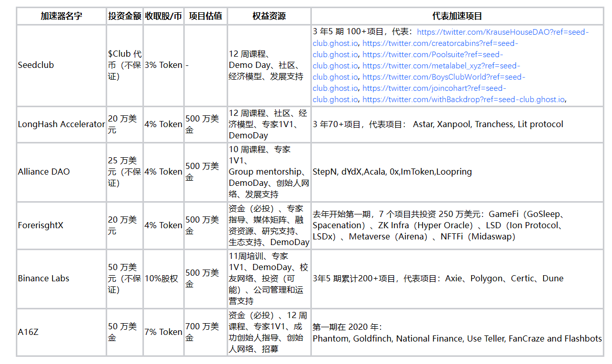Click Binance Labs' 50 万美元（不保证）cell
The width and height of the screenshot is (612, 364).
125,278
